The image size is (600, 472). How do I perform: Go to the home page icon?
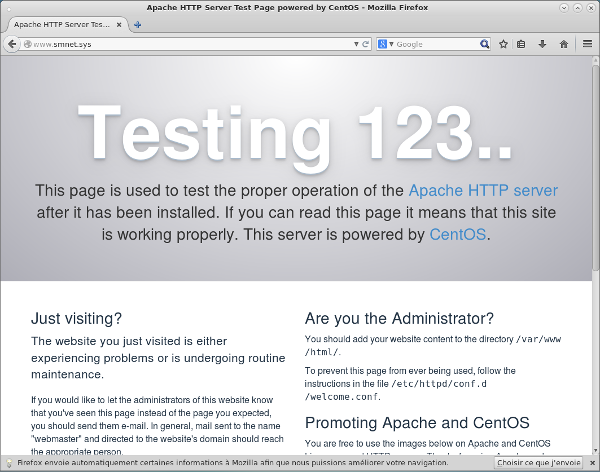564,44
